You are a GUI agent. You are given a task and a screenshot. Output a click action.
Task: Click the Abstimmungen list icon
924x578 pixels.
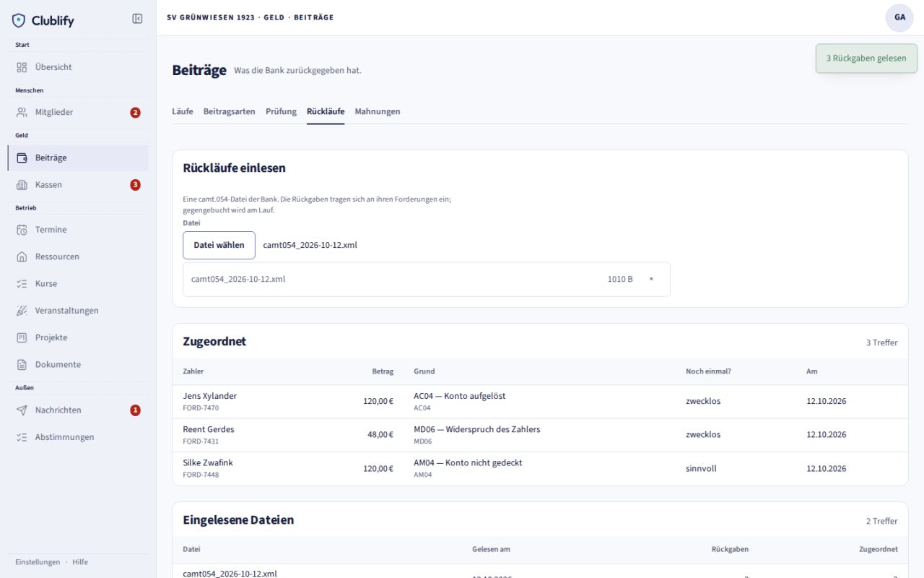tap(22, 437)
